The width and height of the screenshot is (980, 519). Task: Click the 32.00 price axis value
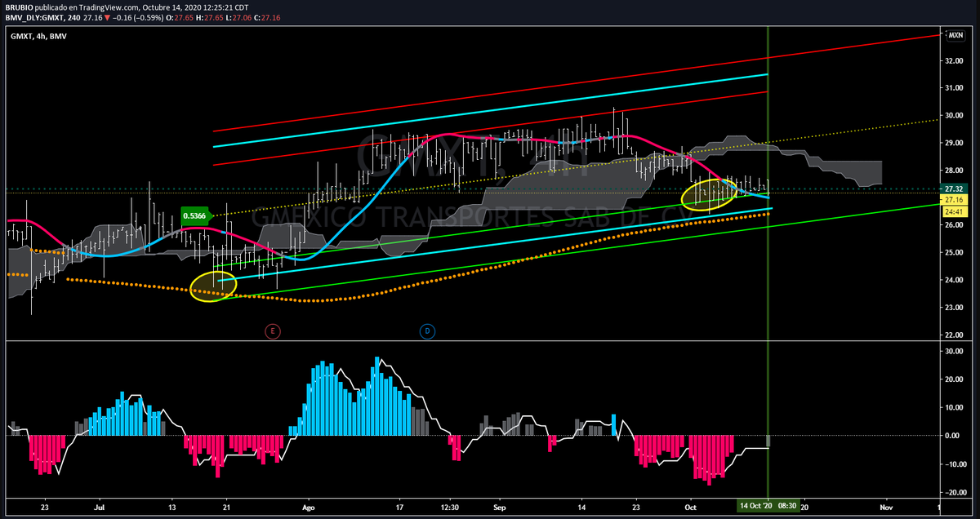(955, 60)
